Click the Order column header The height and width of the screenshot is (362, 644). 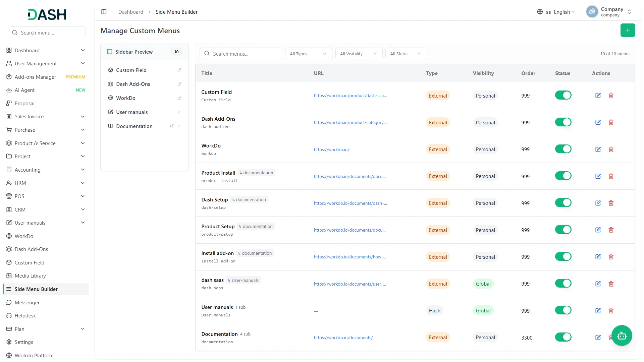(528, 73)
